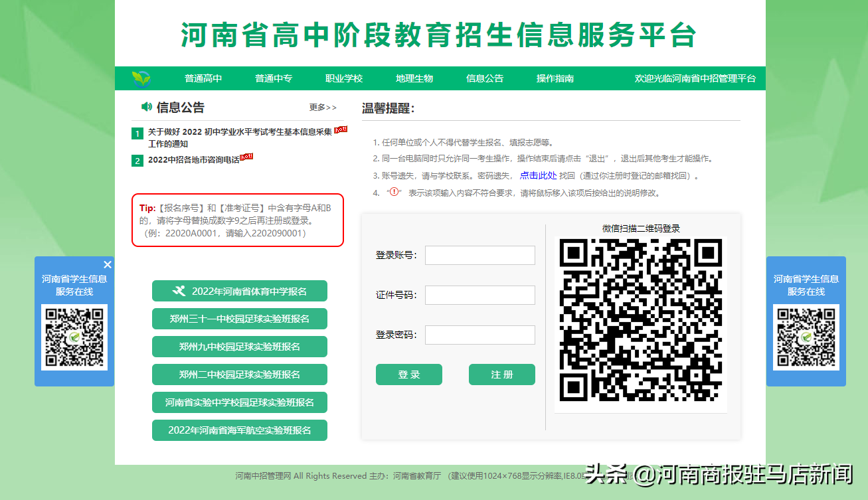Click 更多>> link for announcements
This screenshot has width=868, height=500.
click(323, 108)
